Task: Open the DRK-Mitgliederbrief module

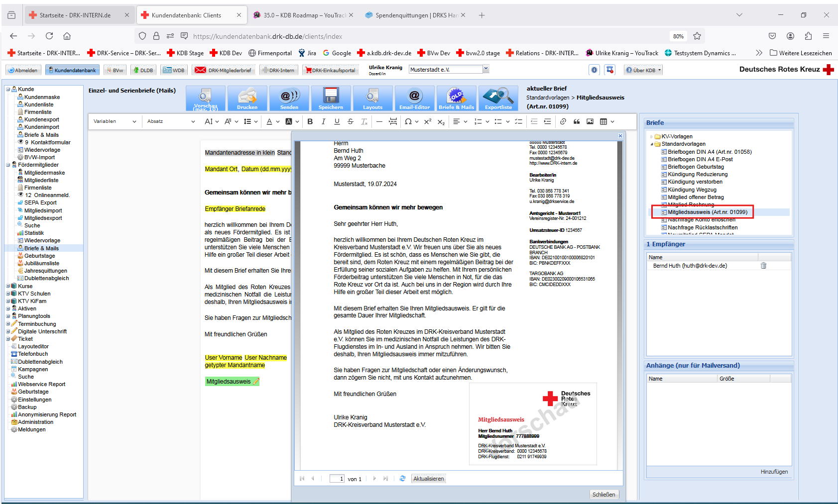Action: (x=225, y=70)
